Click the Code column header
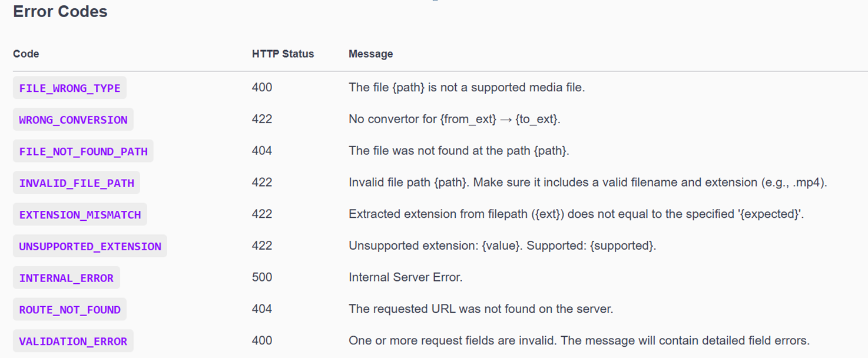 [x=26, y=54]
